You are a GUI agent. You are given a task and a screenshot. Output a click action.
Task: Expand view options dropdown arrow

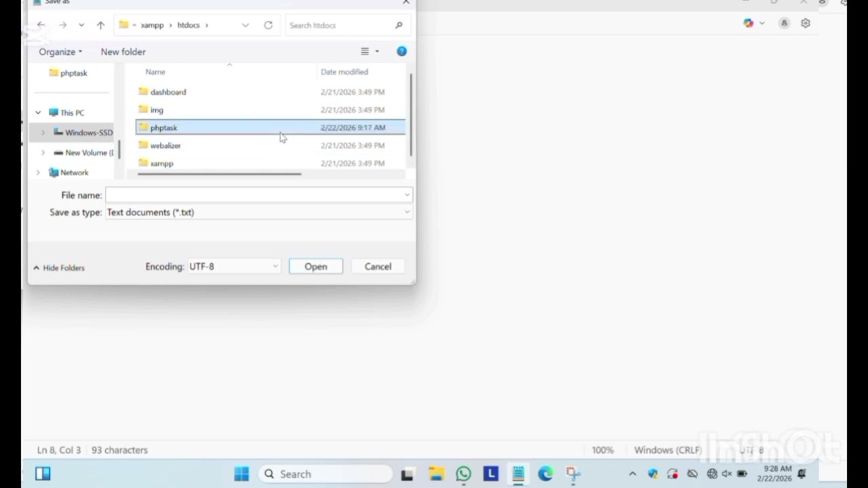pyautogui.click(x=377, y=52)
